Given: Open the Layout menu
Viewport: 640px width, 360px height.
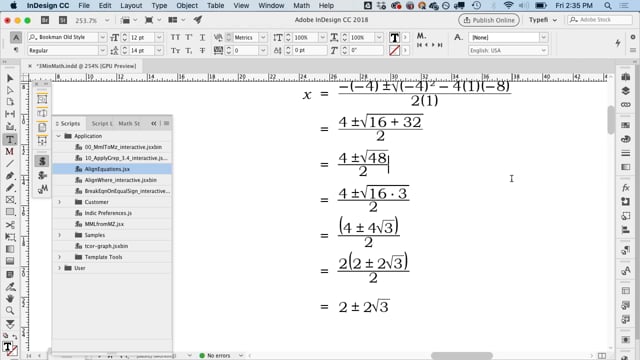Looking at the screenshot, I should pyautogui.click(x=131, y=6).
